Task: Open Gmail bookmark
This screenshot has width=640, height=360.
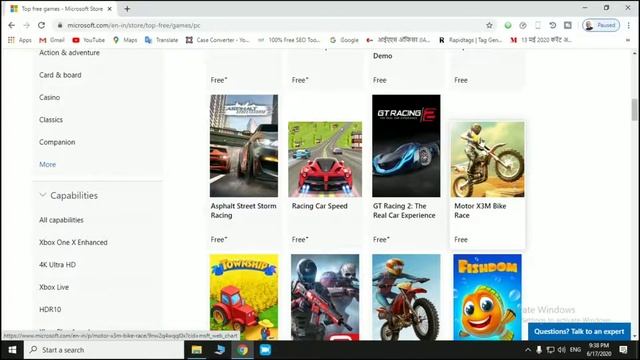Action: click(52, 40)
